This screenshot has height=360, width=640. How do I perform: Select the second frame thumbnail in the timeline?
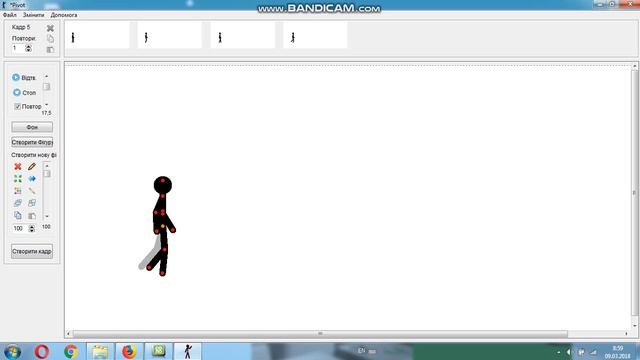click(x=170, y=35)
